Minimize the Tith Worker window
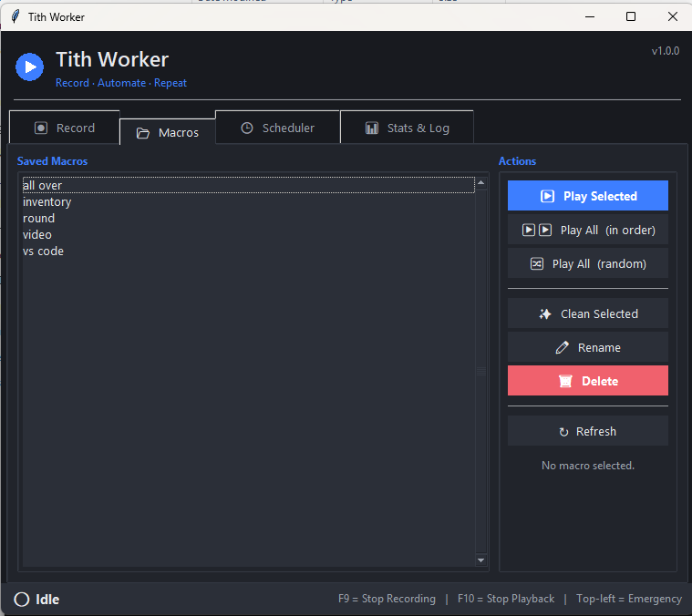Image resolution: width=692 pixels, height=616 pixels. coord(590,16)
